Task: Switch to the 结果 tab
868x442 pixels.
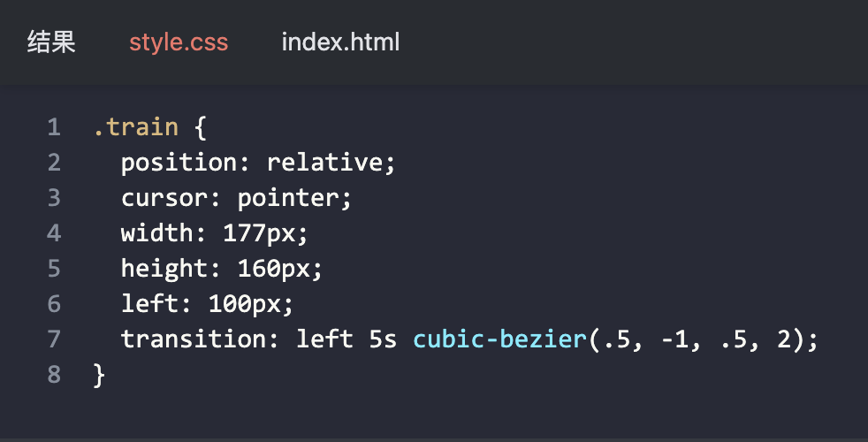Action: click(x=51, y=42)
